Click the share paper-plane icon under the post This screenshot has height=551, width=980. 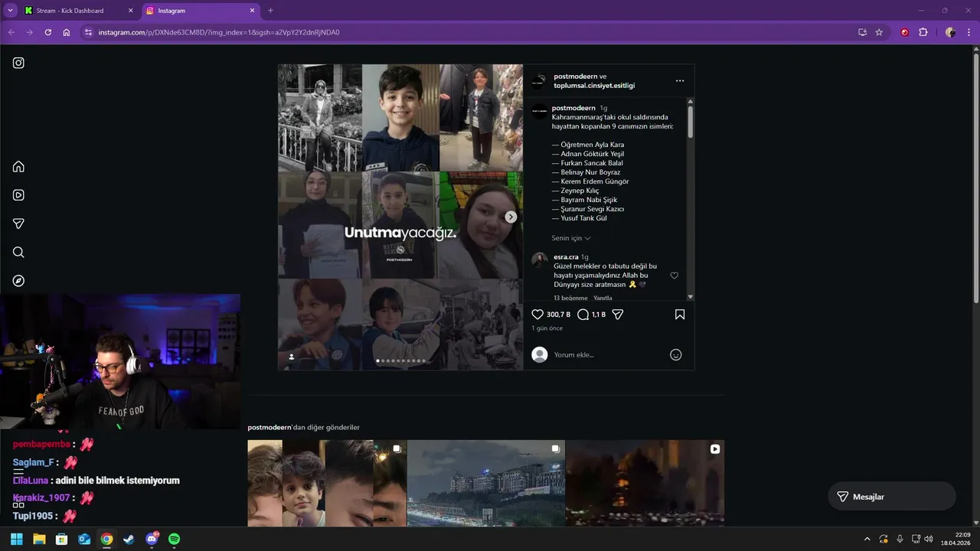(618, 315)
